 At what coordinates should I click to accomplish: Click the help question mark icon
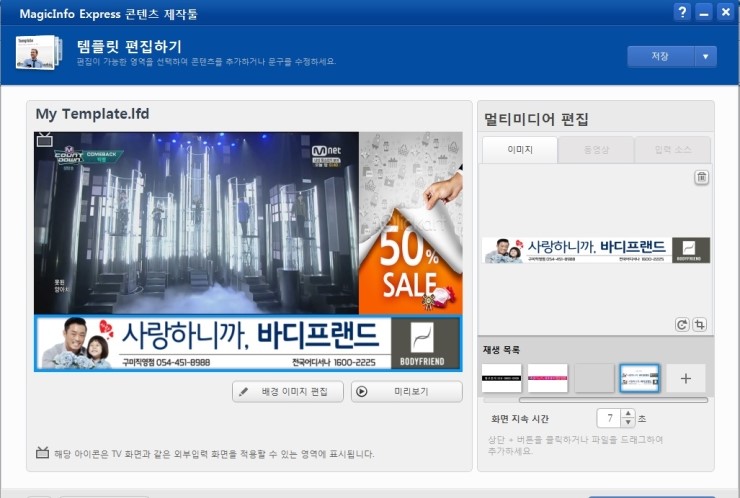[681, 12]
